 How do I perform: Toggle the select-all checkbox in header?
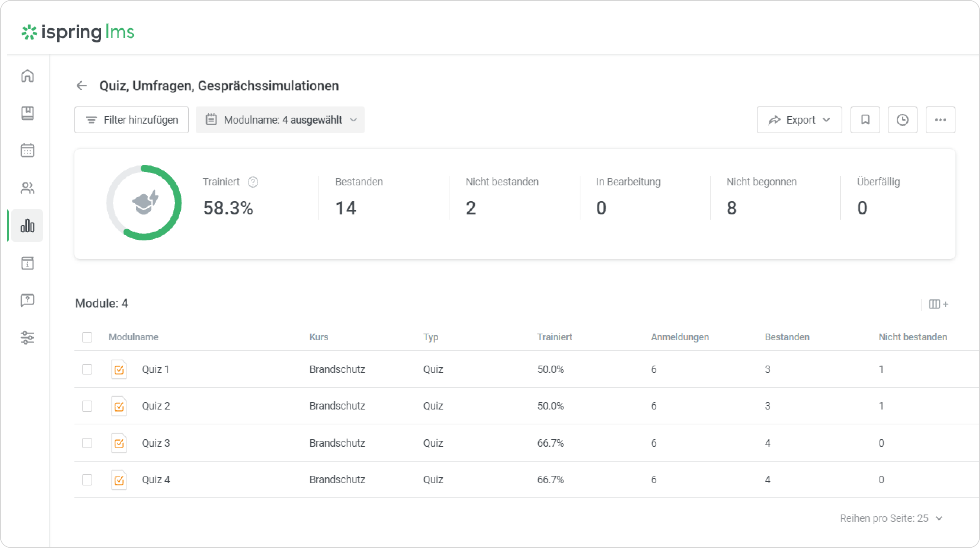pos(87,337)
